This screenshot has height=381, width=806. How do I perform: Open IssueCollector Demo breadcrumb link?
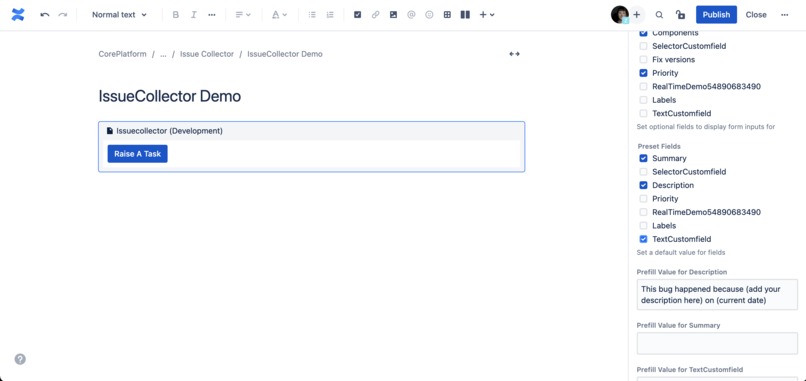[285, 54]
